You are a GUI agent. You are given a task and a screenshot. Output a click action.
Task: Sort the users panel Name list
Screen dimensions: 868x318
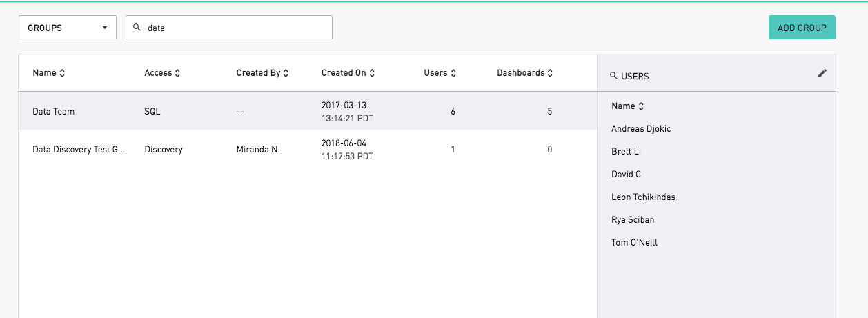(641, 106)
